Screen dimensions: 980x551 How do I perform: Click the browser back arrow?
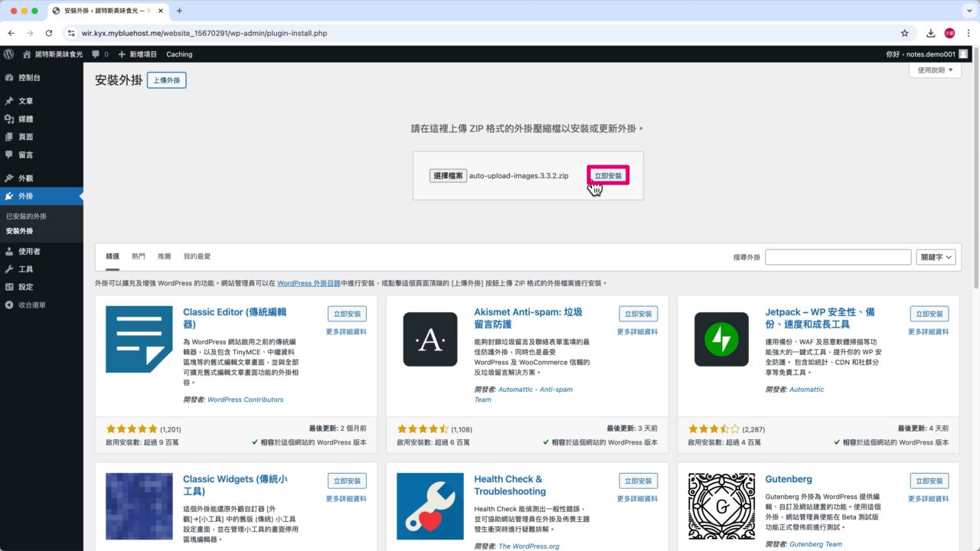11,33
